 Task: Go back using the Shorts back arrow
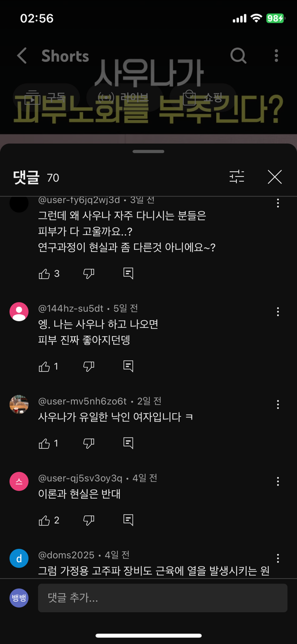[x=22, y=56]
